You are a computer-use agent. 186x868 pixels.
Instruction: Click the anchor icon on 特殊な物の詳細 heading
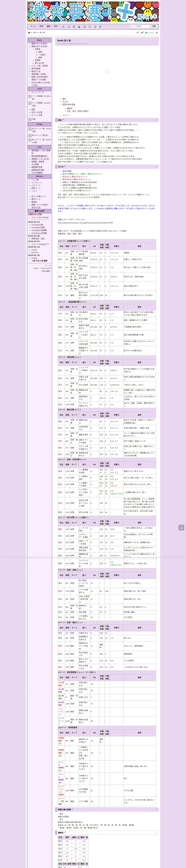coord(156,809)
